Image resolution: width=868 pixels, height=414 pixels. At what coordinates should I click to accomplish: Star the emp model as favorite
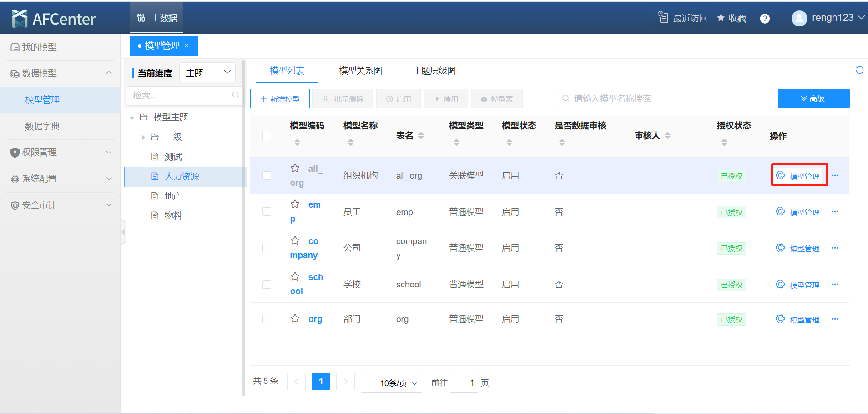(x=295, y=204)
